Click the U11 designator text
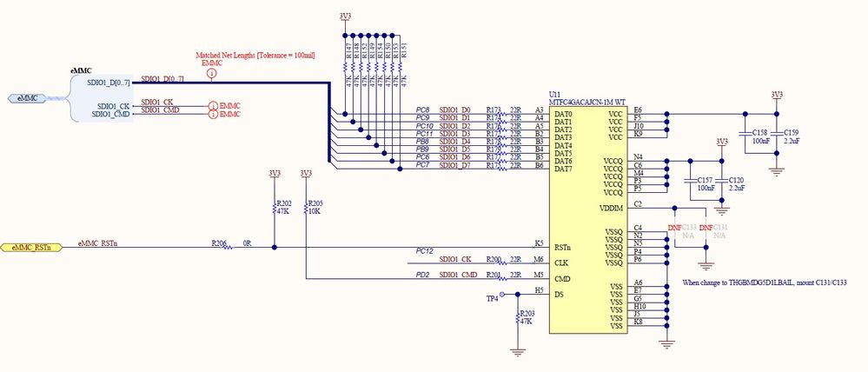Screen dimensions: 868x372 (x=553, y=96)
